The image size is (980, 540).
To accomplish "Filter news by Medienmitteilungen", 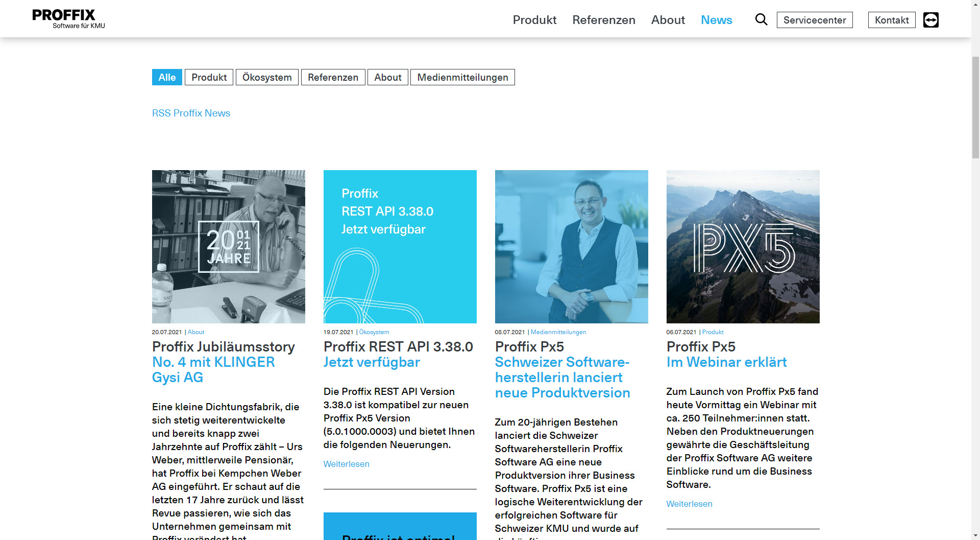I will (x=462, y=77).
